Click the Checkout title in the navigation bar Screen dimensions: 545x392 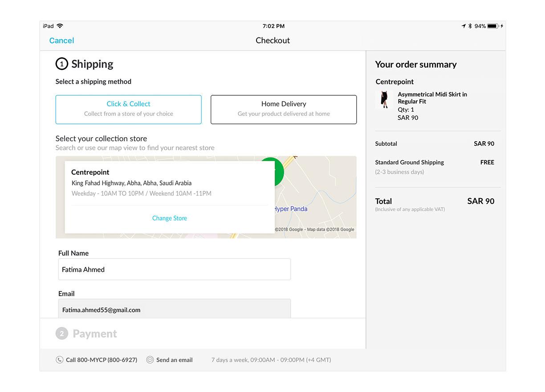pos(272,40)
